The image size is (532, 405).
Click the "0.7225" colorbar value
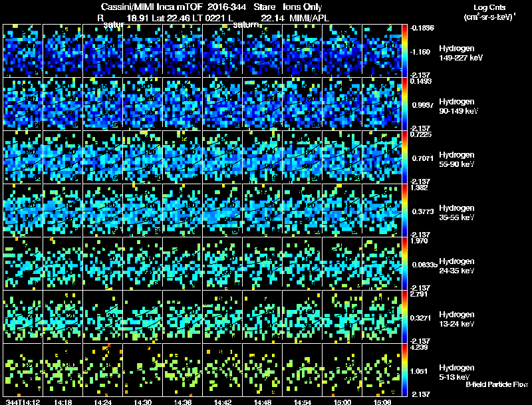(x=421, y=134)
